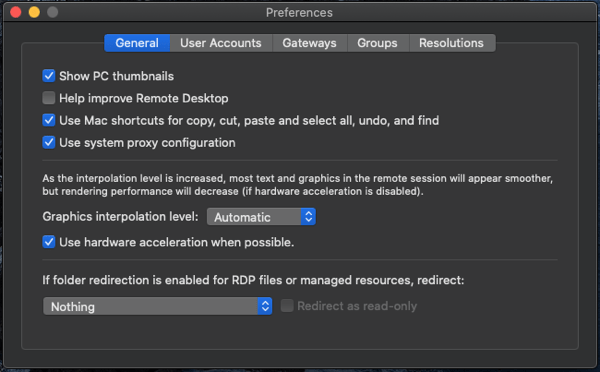The height and width of the screenshot is (372, 600).
Task: Click the Use system proxy configuration label
Action: point(147,143)
